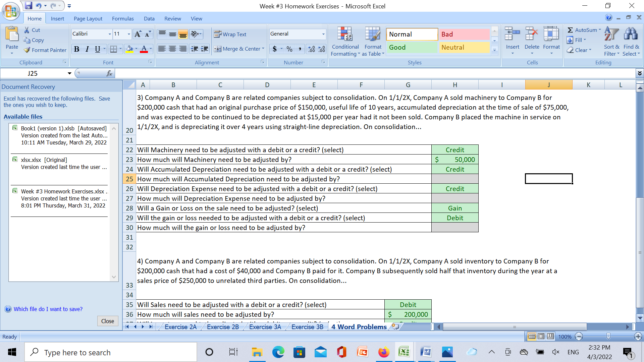Open the Exercise 3A sheet tab
The width and height of the screenshot is (644, 362).
click(x=265, y=326)
